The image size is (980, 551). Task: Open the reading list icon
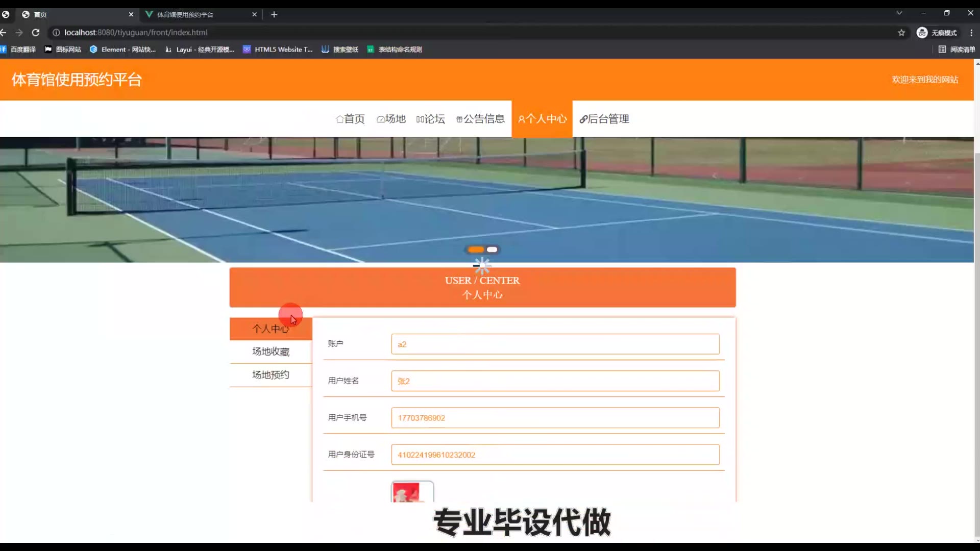coord(942,49)
